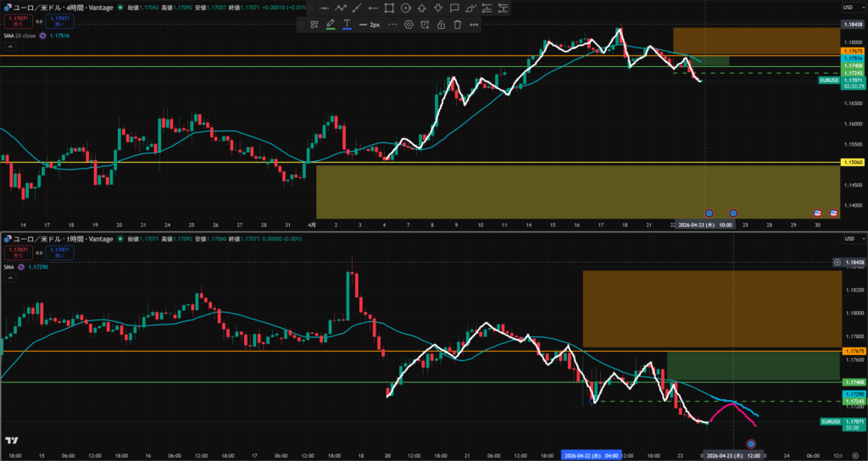Select the arrow up marker tool
This screenshot has height=461, width=868.
point(422,8)
